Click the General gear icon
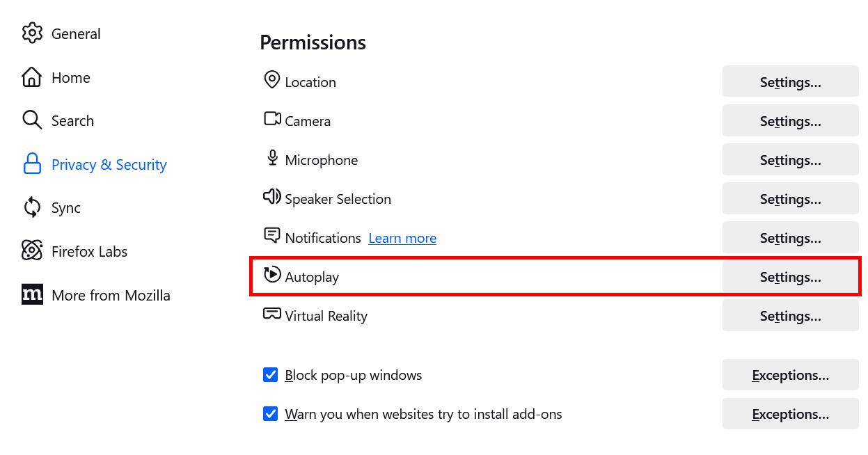 click(x=32, y=33)
